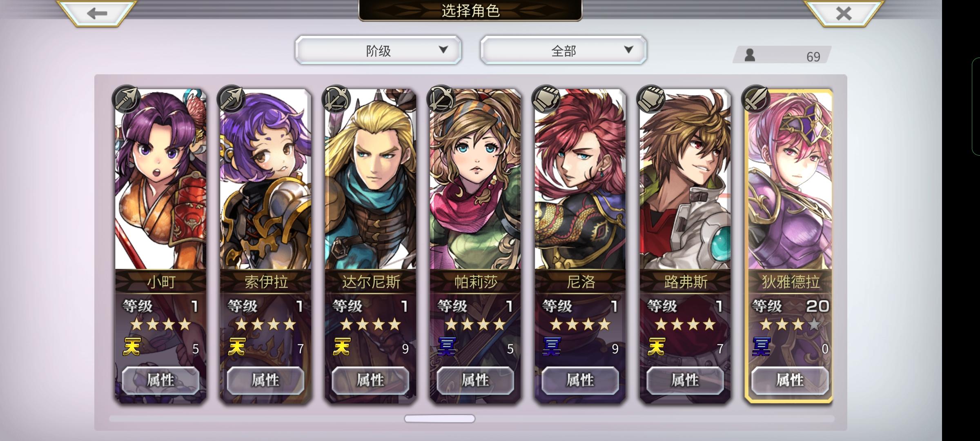The image size is (980, 441).
Task: Click the bow weapon icon on 达尔尼斯's card
Action: [x=336, y=99]
